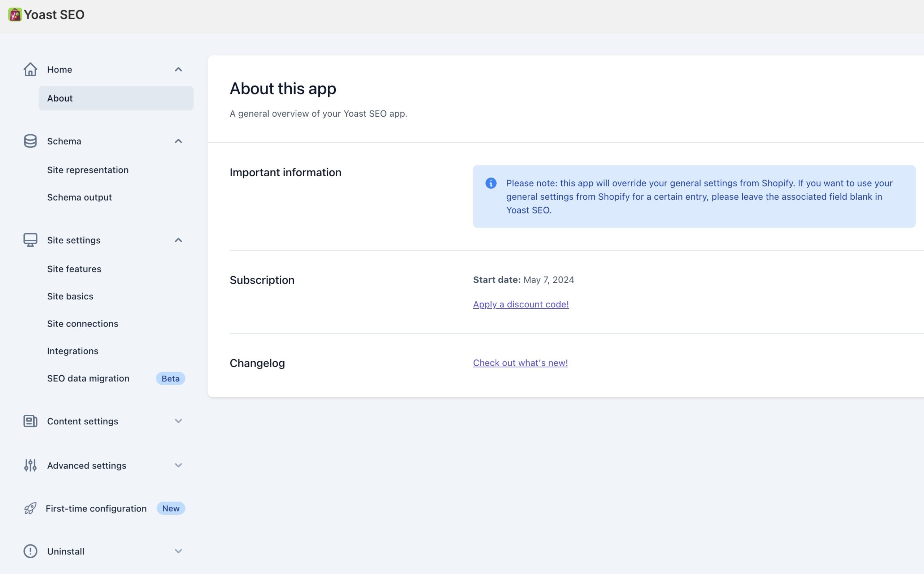The height and width of the screenshot is (574, 924).
Task: Select SEO data migration item
Action: point(88,379)
